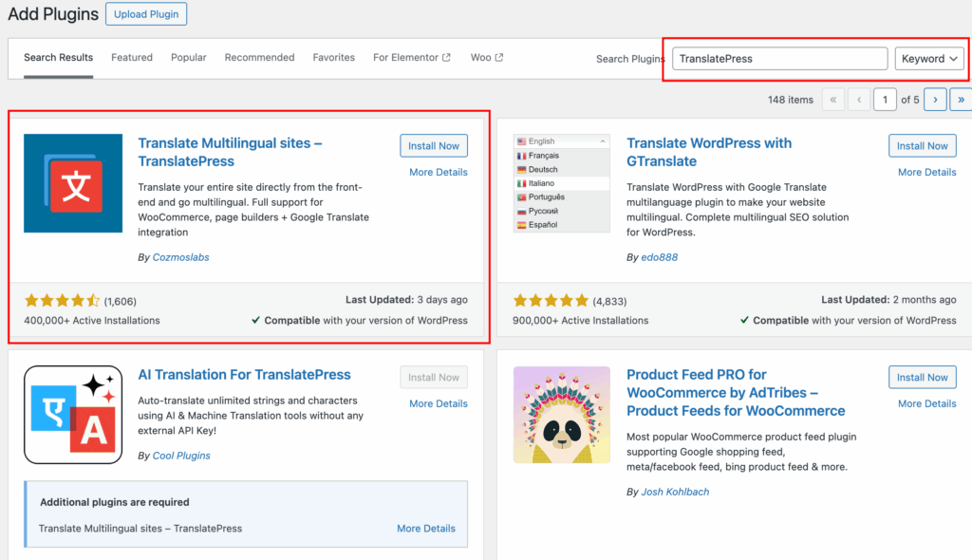The image size is (972, 560).
Task: Switch to the Featured tab
Action: click(132, 58)
